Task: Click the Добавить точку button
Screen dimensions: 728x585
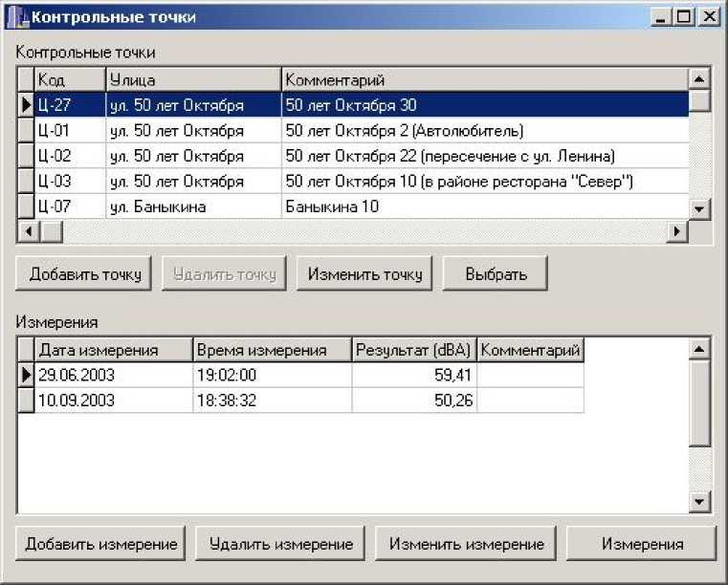Action: tap(84, 273)
